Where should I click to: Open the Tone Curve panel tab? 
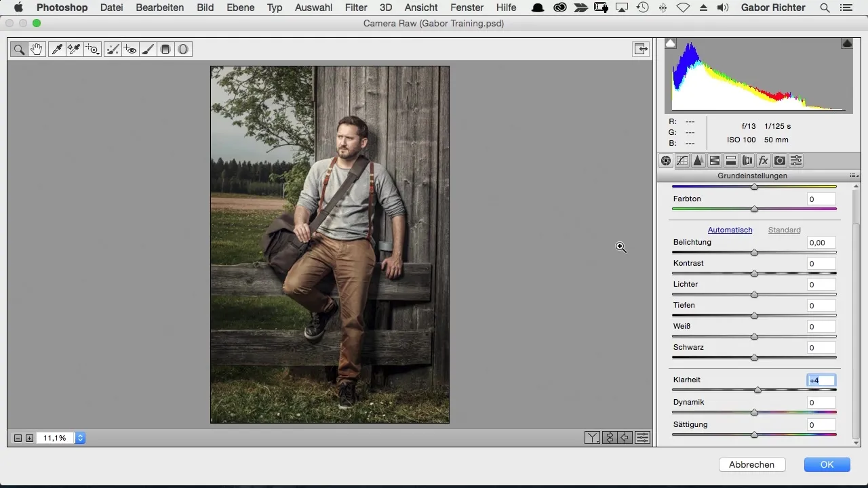point(682,161)
